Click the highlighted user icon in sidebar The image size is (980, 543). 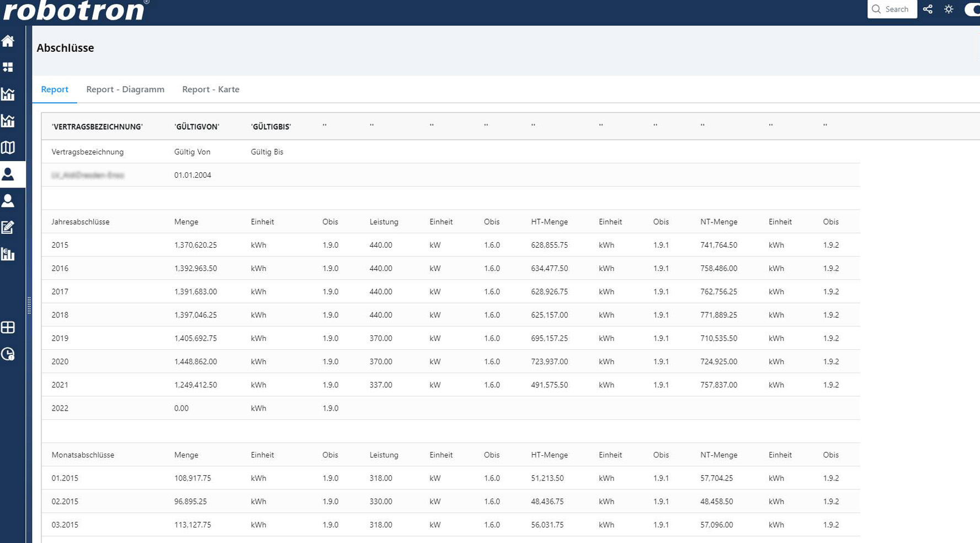coord(8,174)
